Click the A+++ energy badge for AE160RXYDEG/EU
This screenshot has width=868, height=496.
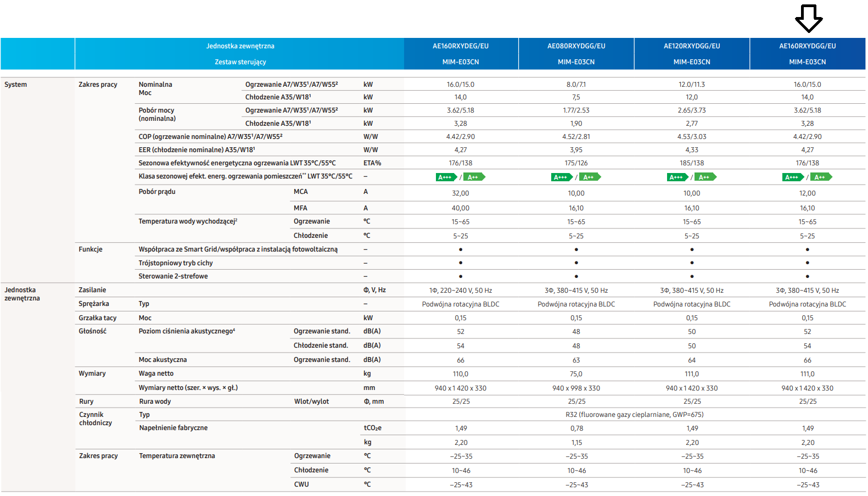pos(446,177)
